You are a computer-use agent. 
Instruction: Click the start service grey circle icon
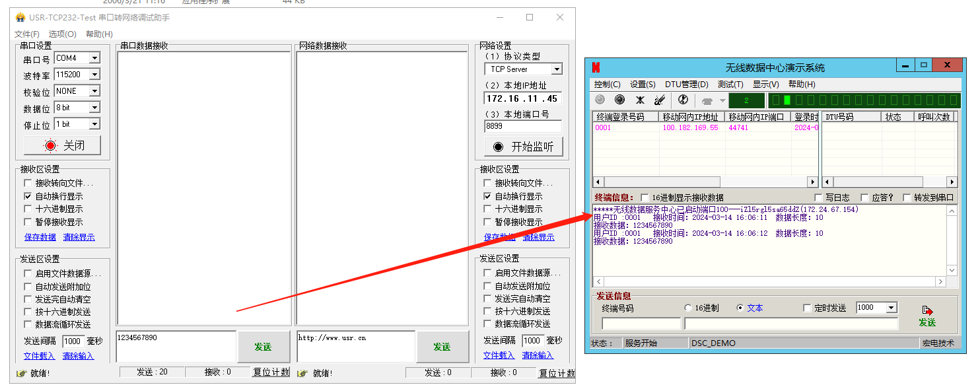point(600,100)
